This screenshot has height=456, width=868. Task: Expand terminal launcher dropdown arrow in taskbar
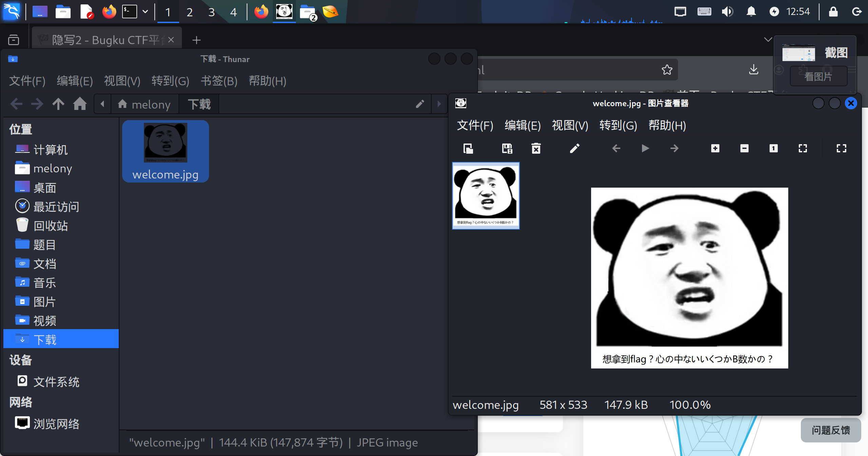(x=145, y=12)
